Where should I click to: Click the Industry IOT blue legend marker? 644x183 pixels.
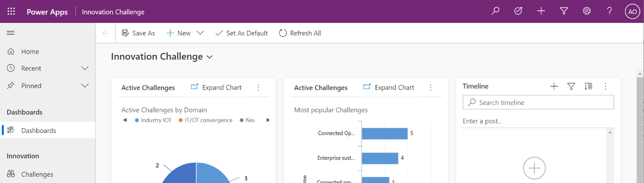[x=137, y=121]
